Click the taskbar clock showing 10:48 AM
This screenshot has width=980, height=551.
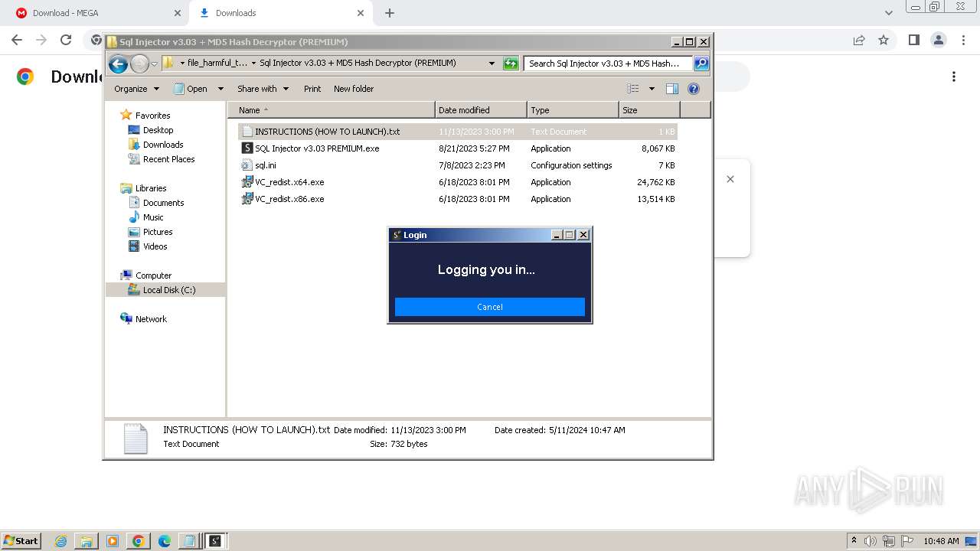[x=941, y=541]
